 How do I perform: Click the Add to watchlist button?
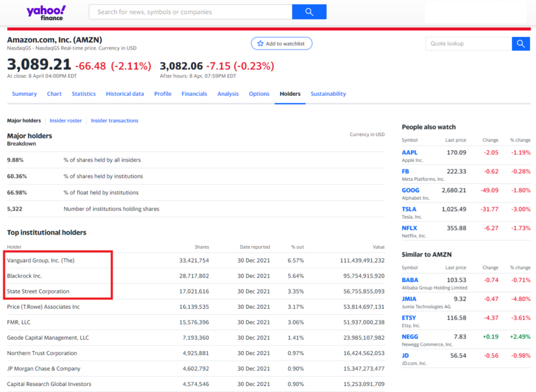[280, 44]
